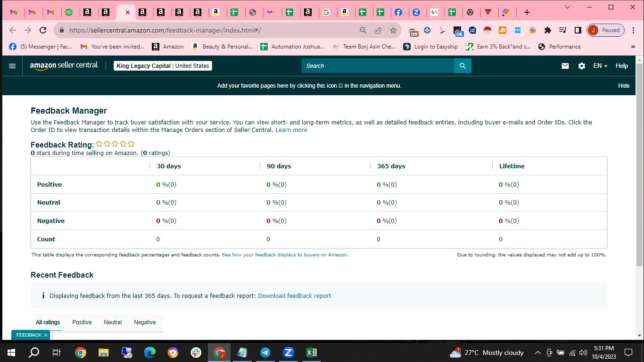Image resolution: width=644 pixels, height=362 pixels.
Task: Open the FBA extension icon
Action: tap(518, 30)
